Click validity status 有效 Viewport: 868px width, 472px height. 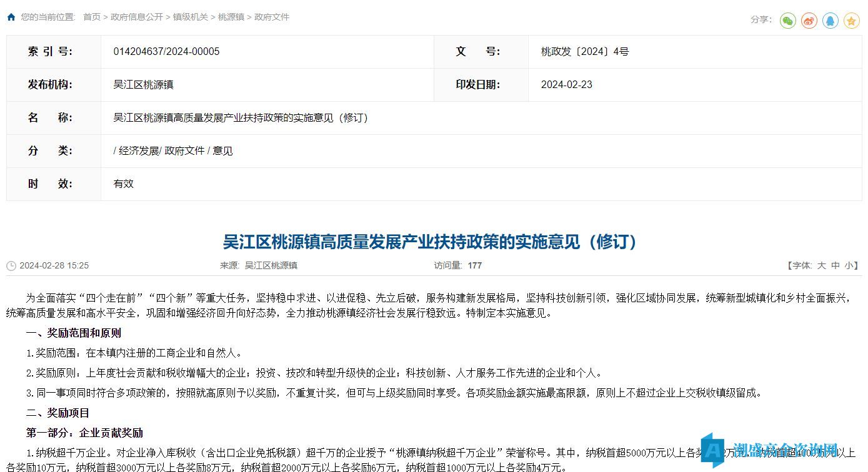tap(123, 184)
